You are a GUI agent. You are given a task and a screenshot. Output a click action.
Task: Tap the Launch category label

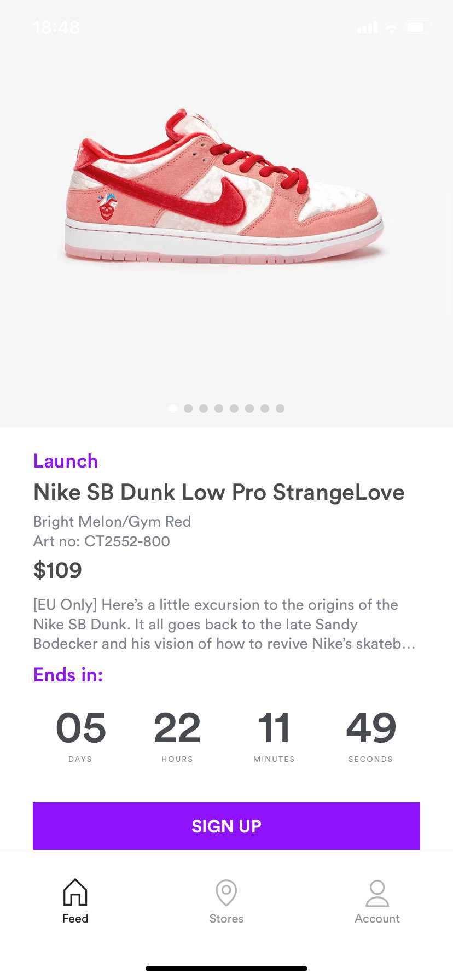pyautogui.click(x=66, y=461)
